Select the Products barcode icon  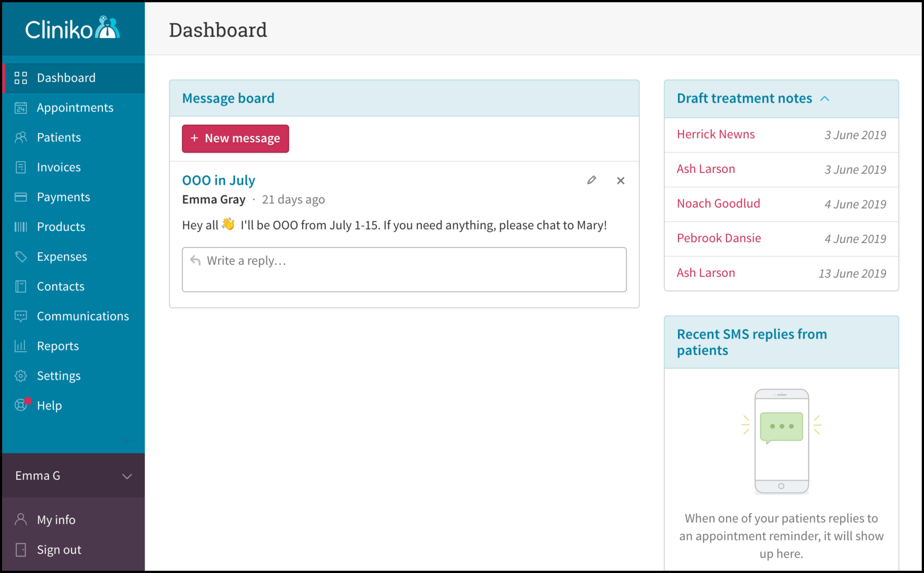point(21,227)
